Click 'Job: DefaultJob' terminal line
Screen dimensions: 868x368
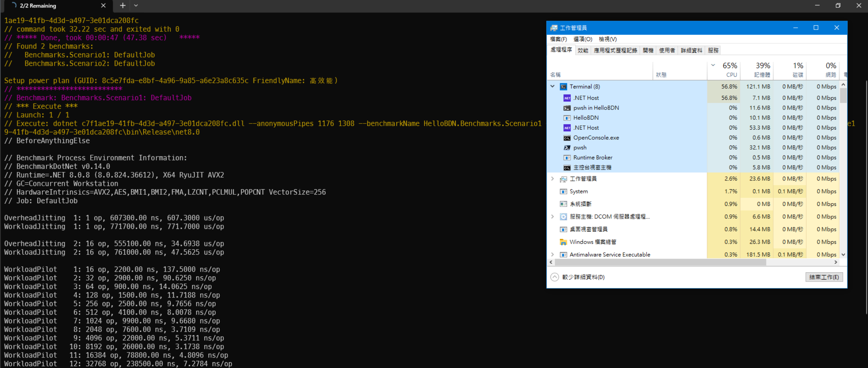[41, 201]
